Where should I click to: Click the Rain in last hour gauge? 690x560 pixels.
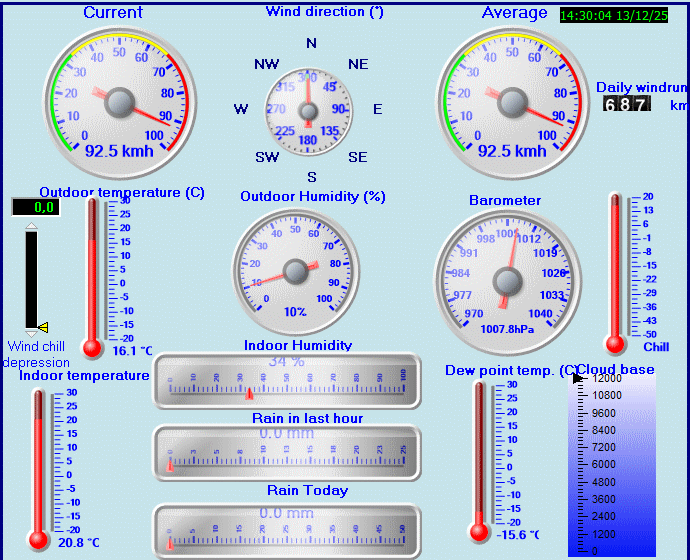click(x=286, y=453)
